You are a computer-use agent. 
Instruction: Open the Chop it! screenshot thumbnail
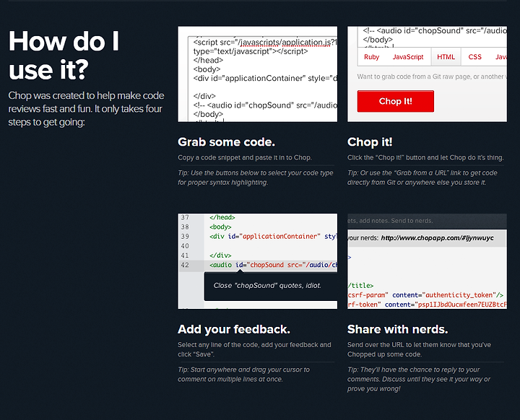coord(427,74)
